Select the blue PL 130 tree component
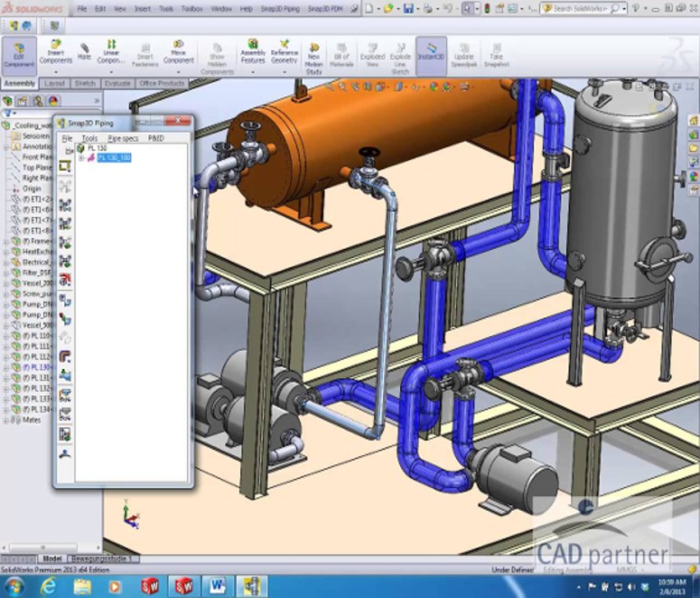The image size is (700, 598). point(37,367)
